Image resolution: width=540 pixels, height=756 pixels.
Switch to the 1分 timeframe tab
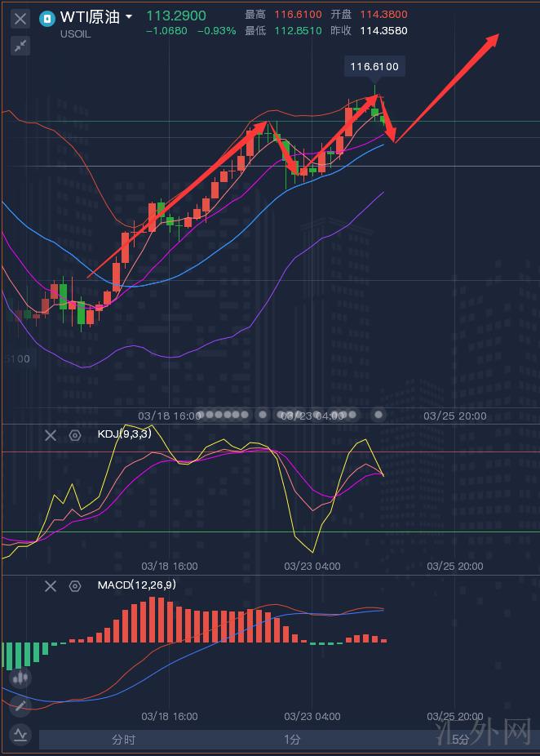coord(292,740)
